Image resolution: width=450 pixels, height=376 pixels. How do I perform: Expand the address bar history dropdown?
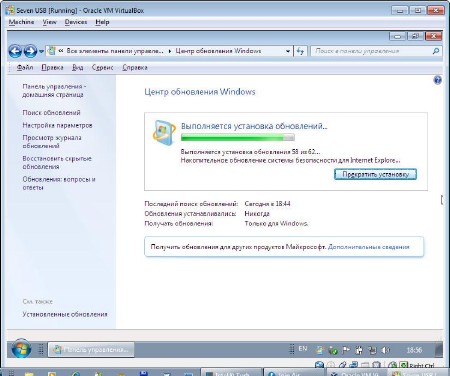point(288,51)
